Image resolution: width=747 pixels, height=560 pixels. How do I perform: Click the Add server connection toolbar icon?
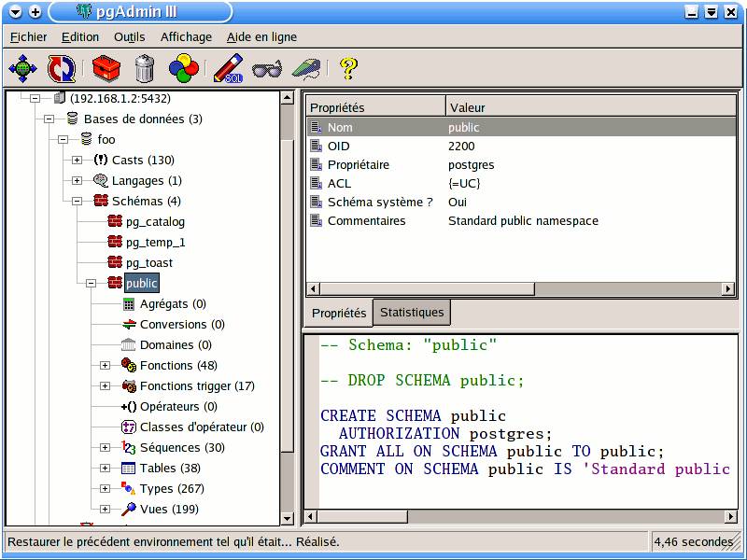(x=22, y=68)
